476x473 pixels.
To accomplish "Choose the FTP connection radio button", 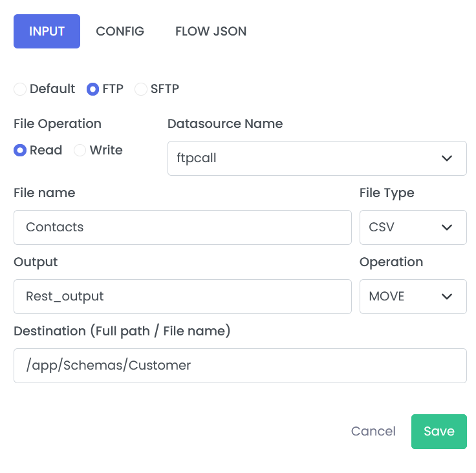I will tap(93, 89).
